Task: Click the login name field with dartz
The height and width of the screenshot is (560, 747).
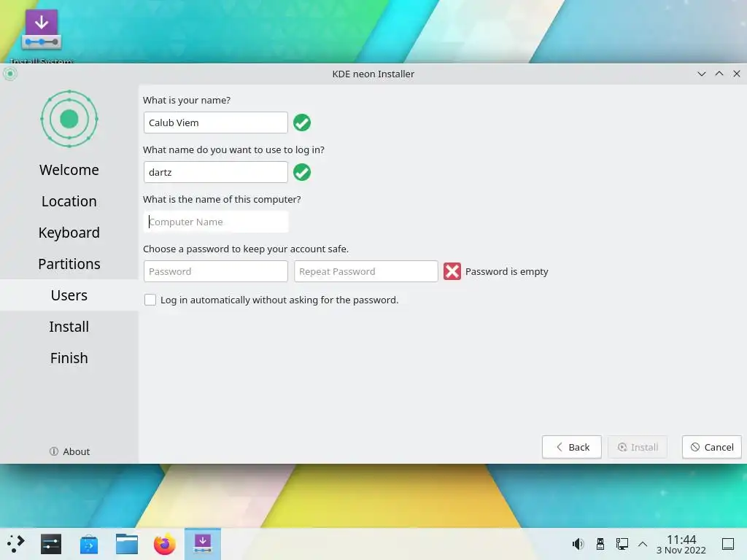Action: pyautogui.click(x=216, y=172)
